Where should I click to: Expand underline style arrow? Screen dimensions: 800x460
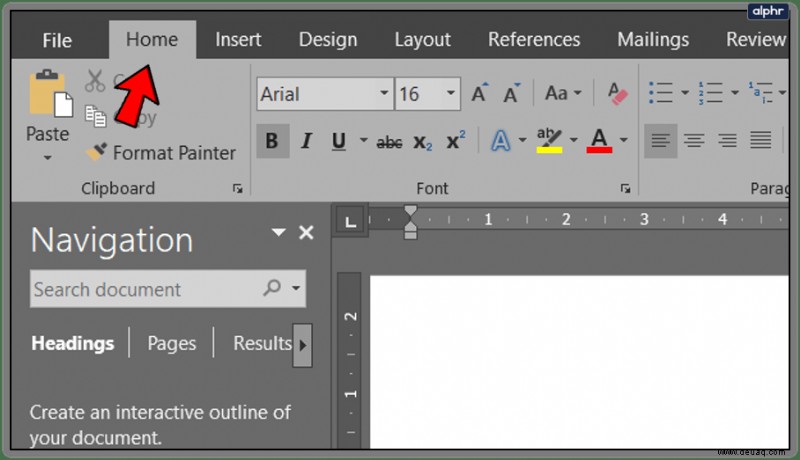point(363,140)
